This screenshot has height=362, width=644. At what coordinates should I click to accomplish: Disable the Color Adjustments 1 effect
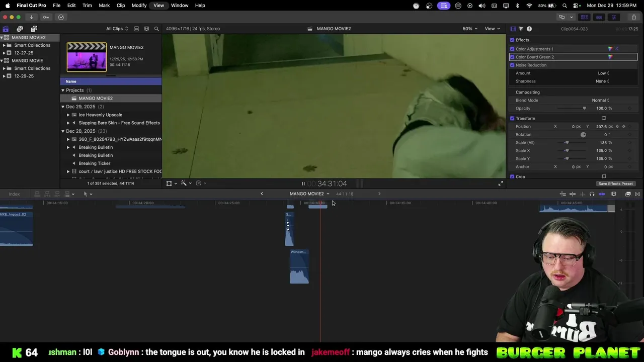point(512,49)
